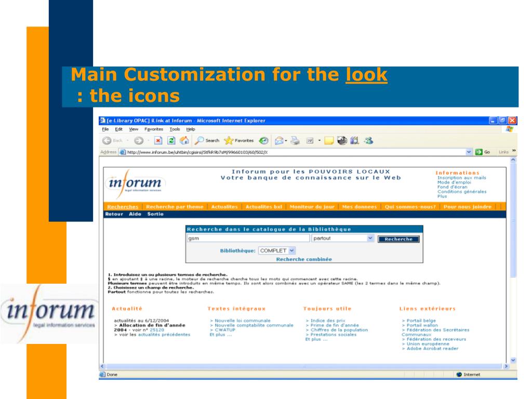Select the 'Pour nous joindre' tab
The height and width of the screenshot is (399, 532).
468,207
